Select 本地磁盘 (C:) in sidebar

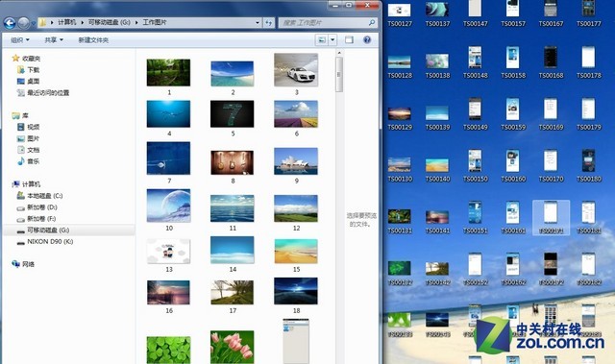coord(44,196)
